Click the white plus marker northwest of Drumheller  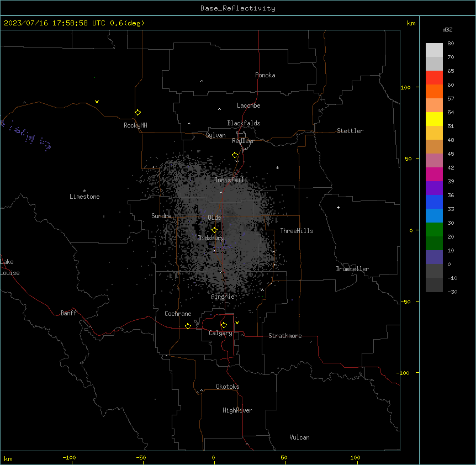click(338, 207)
